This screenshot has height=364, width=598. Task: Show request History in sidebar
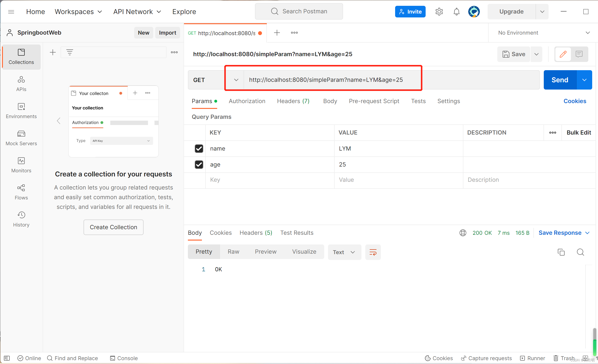[x=21, y=219]
